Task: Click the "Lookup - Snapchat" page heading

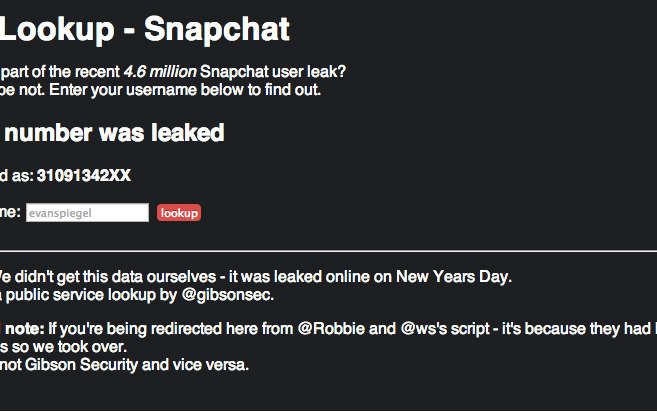Action: (x=145, y=29)
